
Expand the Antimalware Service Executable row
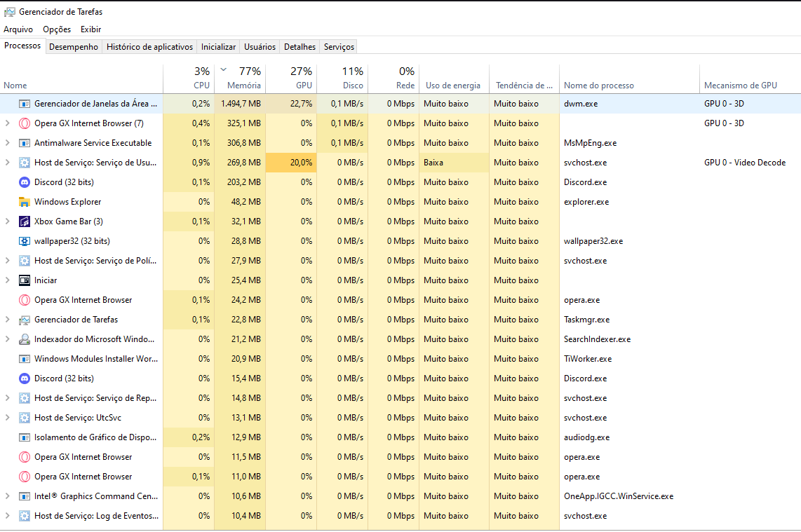click(7, 143)
